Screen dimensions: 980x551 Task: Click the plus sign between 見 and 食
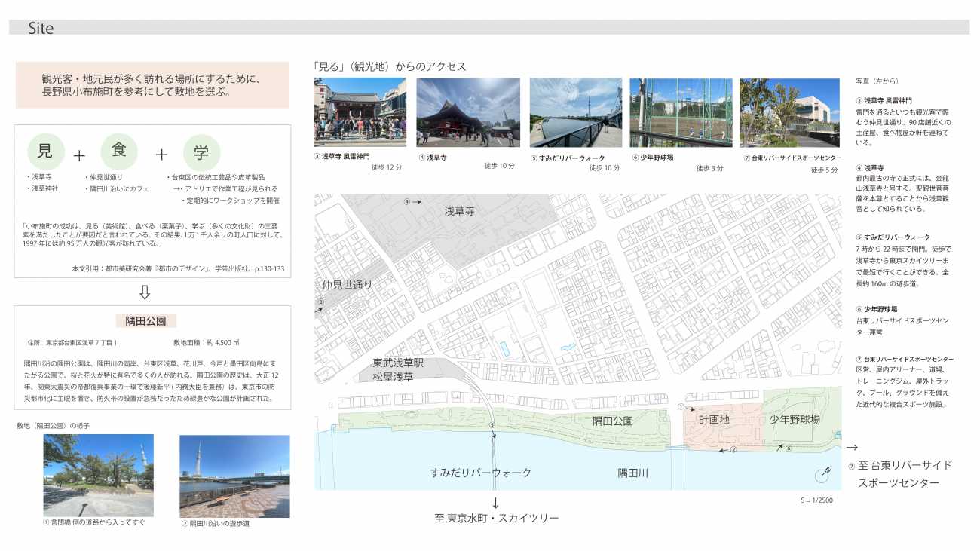[x=79, y=156]
